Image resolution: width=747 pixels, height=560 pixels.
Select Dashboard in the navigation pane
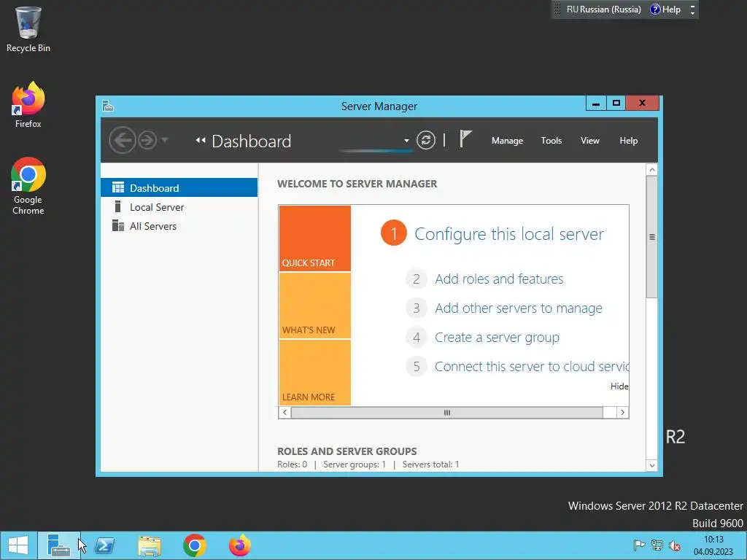[179, 187]
